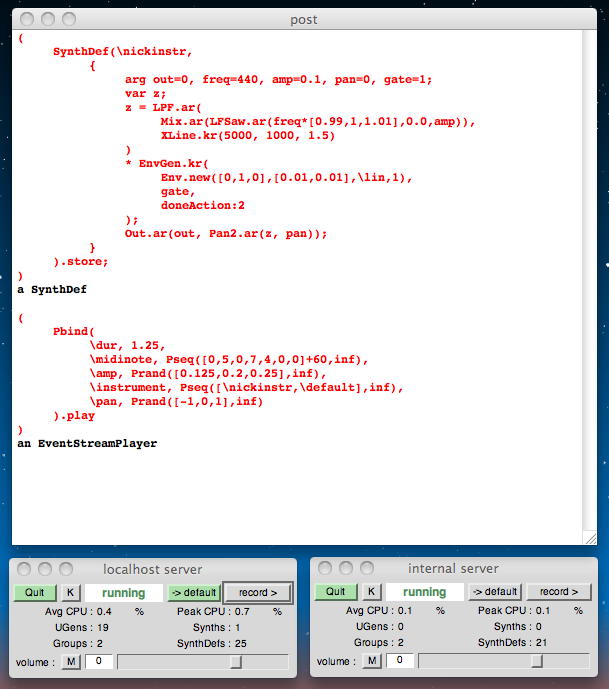Minimize the internal server window
The height and width of the screenshot is (689, 609).
(x=346, y=568)
